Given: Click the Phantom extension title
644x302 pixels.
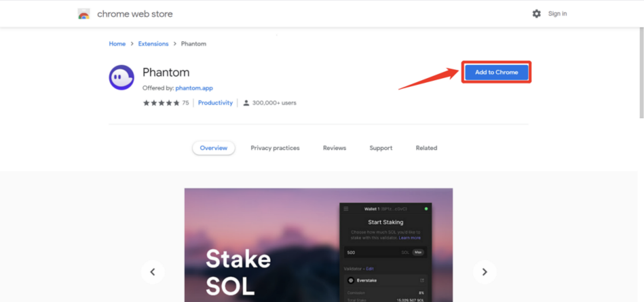Looking at the screenshot, I should coord(166,72).
